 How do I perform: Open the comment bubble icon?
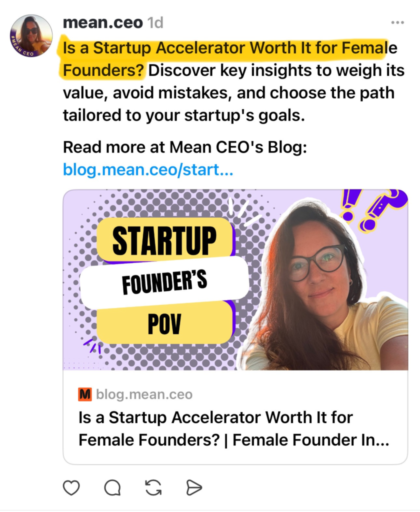(x=113, y=487)
